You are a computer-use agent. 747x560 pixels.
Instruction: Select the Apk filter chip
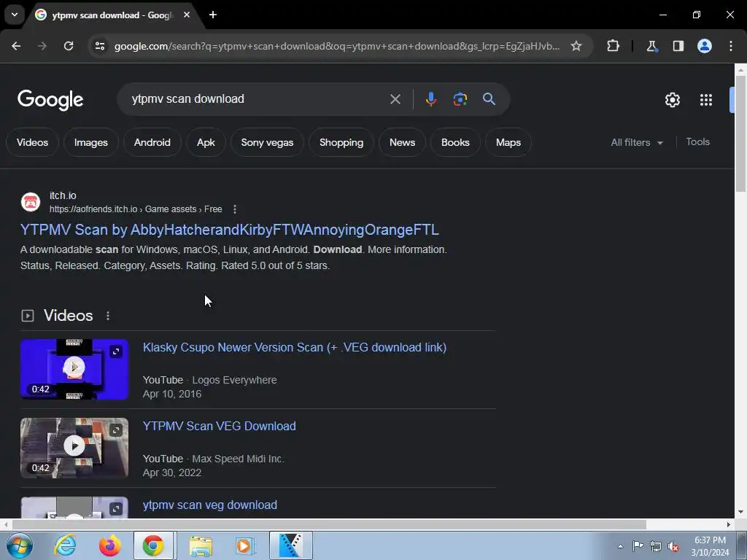[206, 142]
